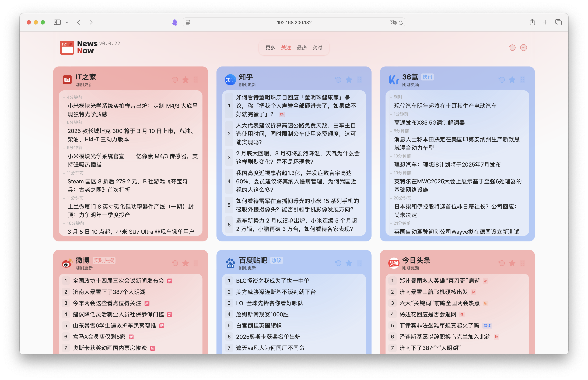The image size is (588, 380).
Task: Toggle the 百度贴吧 follow star
Action: [x=349, y=263]
